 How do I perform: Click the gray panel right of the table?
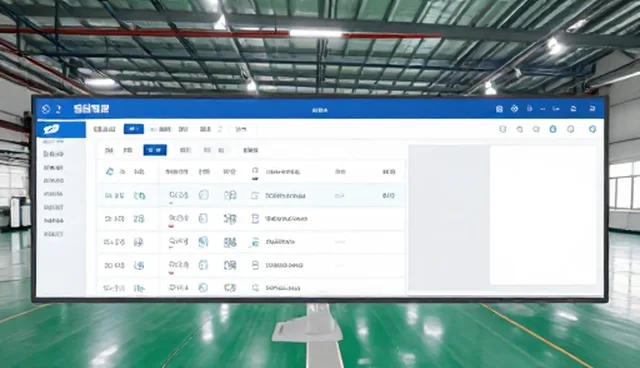[449, 218]
